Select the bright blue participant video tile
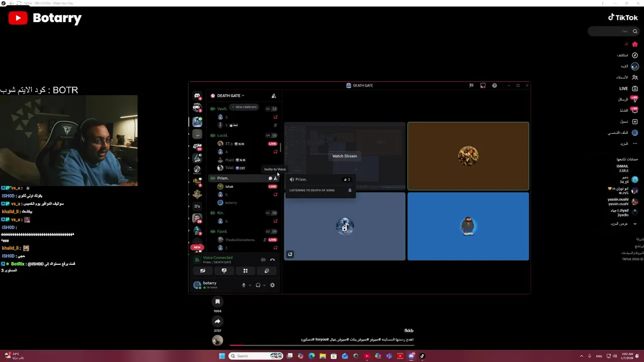The width and height of the screenshot is (644, 362). (x=468, y=226)
